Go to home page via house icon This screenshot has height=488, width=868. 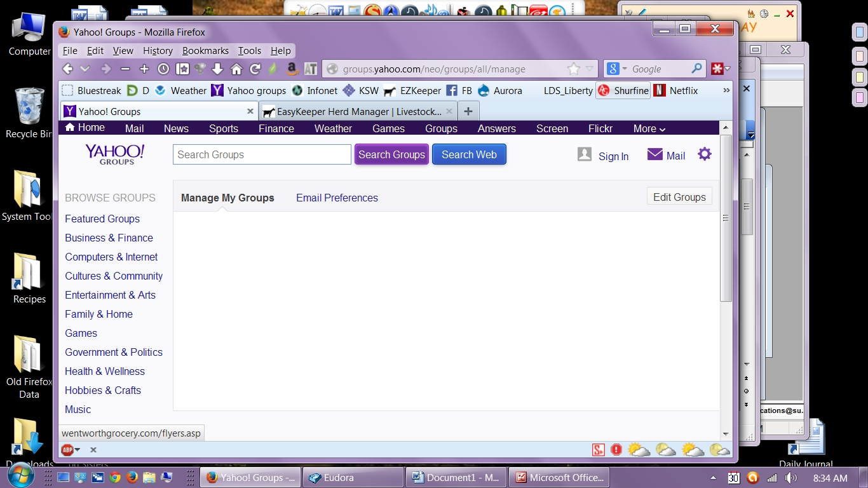236,69
